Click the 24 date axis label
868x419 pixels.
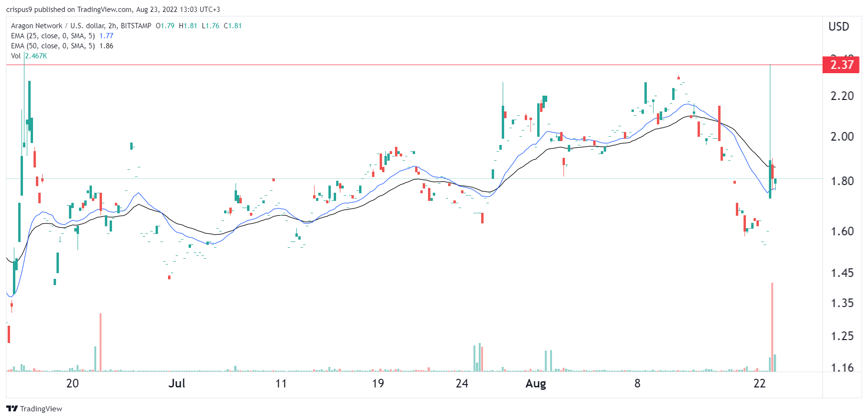click(462, 384)
